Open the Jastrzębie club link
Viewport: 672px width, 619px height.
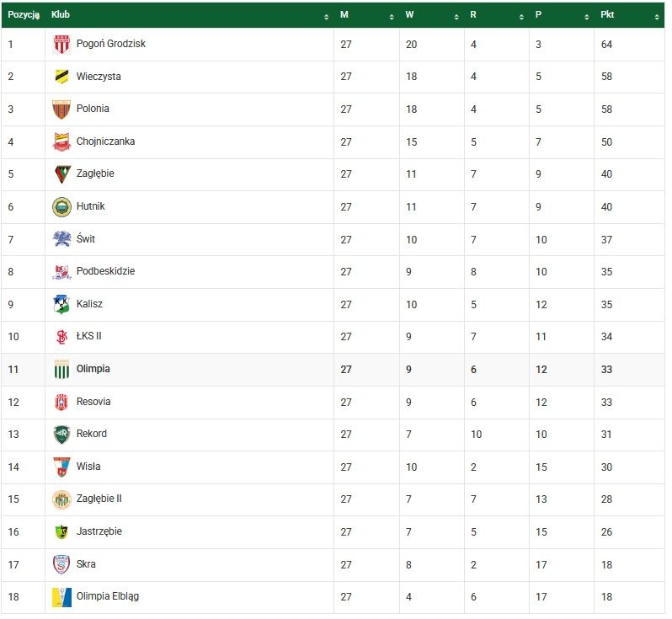[99, 532]
